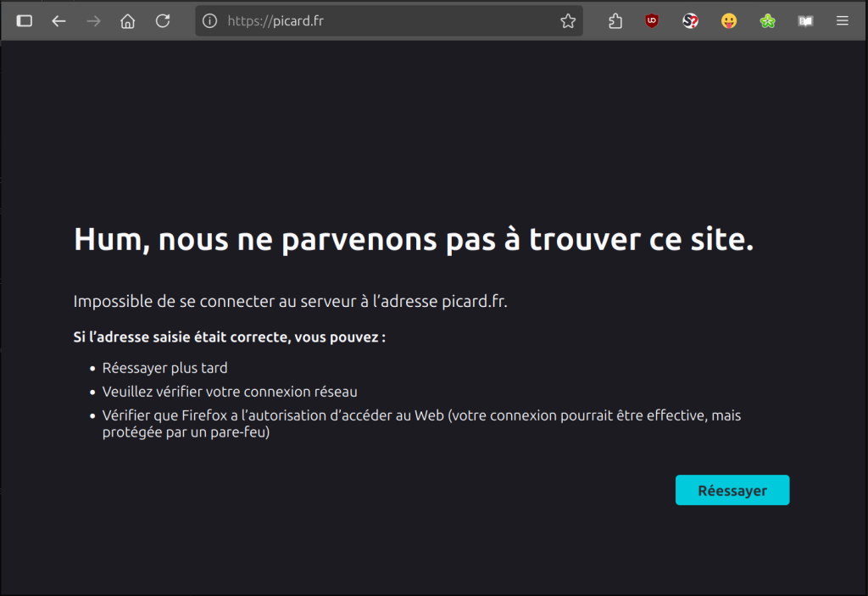The width and height of the screenshot is (868, 596).
Task: Click 'Impossible de se connecter au serveur' text
Action: tap(291, 301)
